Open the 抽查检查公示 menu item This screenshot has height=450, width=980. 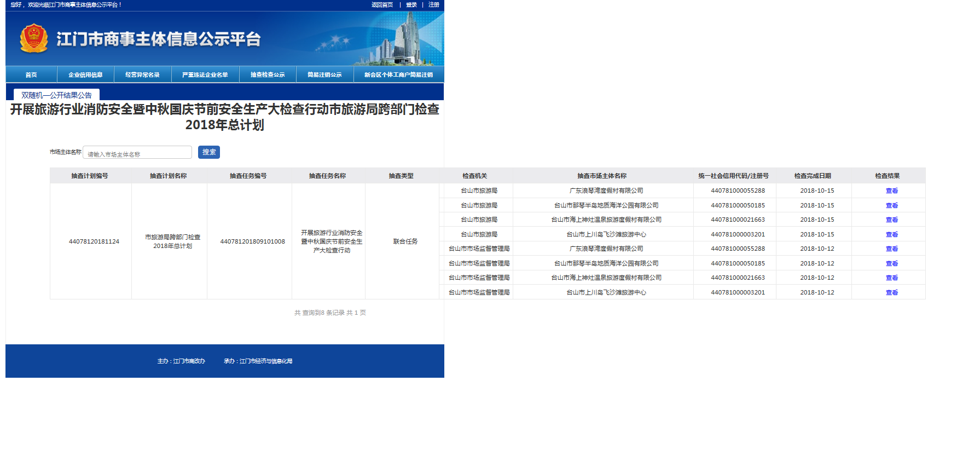(x=268, y=74)
